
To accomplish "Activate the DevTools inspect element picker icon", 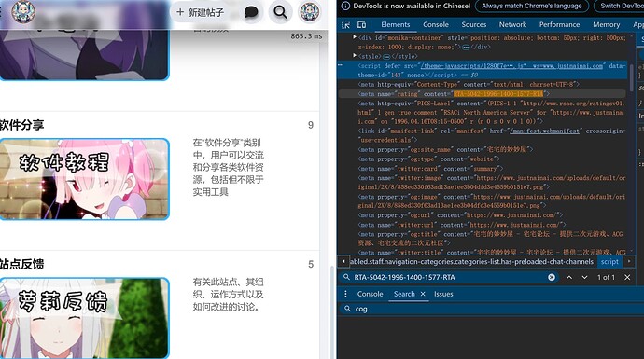I will (346, 24).
